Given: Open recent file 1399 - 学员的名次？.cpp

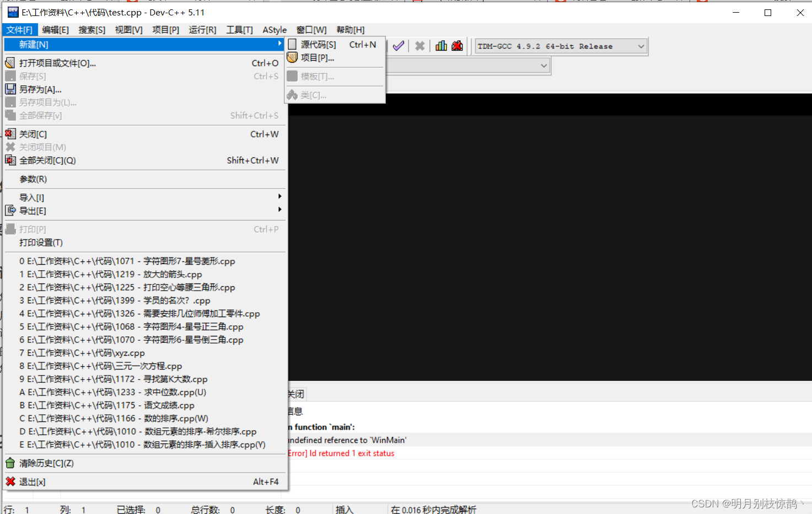Looking at the screenshot, I should coord(145,301).
